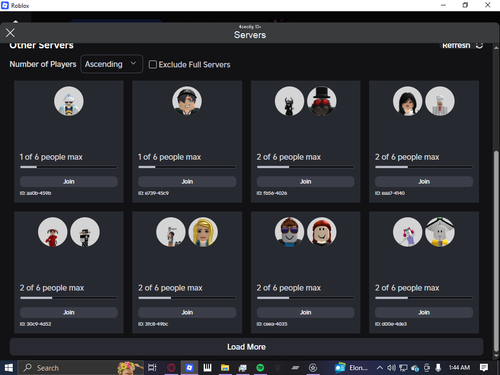Open the notification center icon
This screenshot has height=375, width=500.
(484, 368)
